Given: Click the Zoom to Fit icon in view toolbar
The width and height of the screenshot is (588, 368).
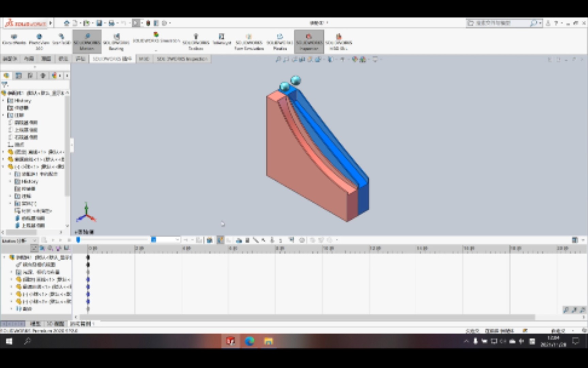Looking at the screenshot, I should pyautogui.click(x=278, y=60).
